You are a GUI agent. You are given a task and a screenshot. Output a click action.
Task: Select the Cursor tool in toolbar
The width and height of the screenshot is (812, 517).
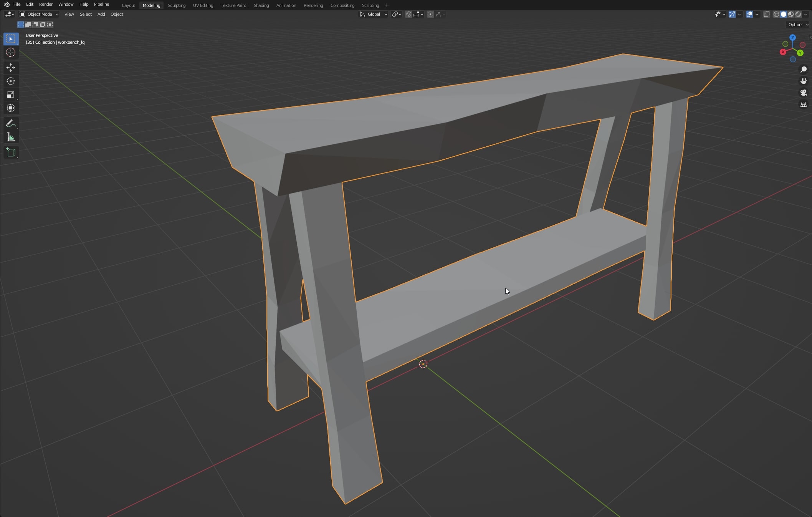pos(11,53)
